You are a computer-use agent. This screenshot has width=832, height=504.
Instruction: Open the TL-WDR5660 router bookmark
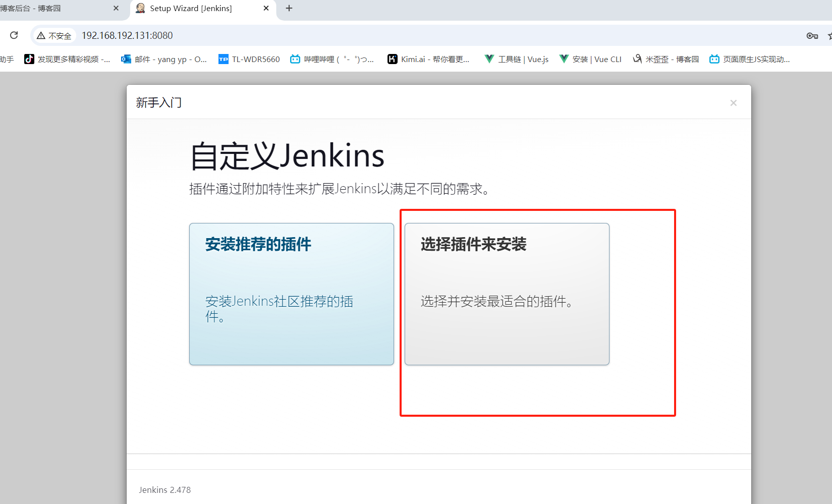point(249,59)
